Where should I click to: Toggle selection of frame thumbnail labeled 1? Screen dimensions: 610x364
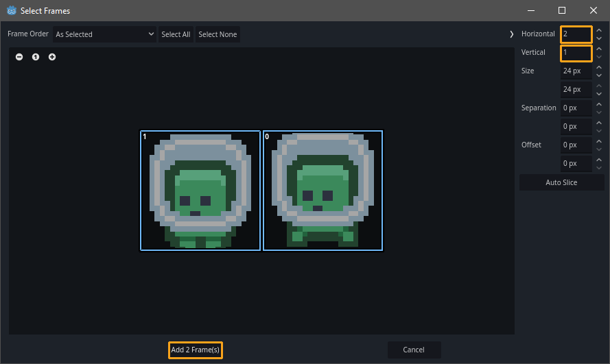coord(200,191)
